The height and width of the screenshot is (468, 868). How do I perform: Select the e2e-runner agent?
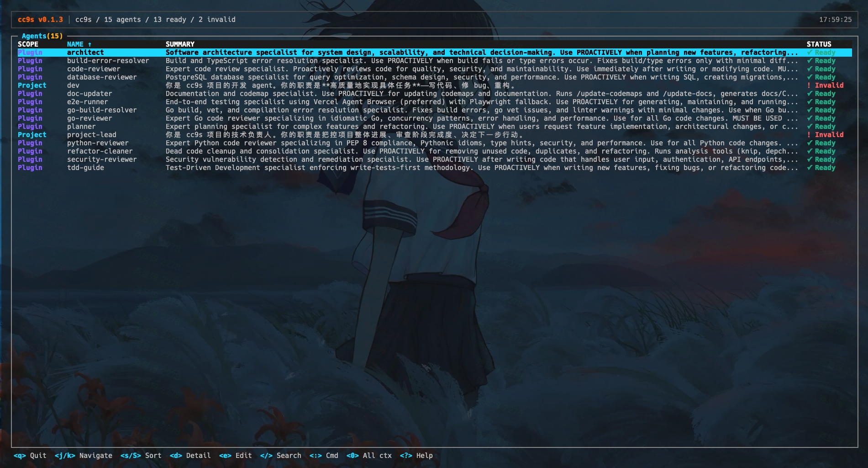(x=434, y=102)
